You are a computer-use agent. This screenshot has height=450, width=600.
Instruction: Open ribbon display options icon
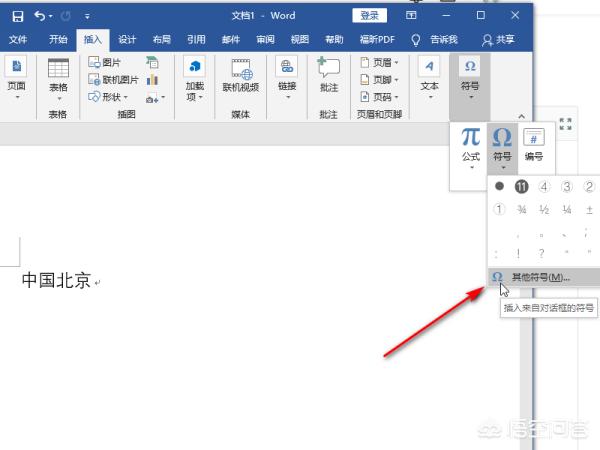tap(411, 15)
